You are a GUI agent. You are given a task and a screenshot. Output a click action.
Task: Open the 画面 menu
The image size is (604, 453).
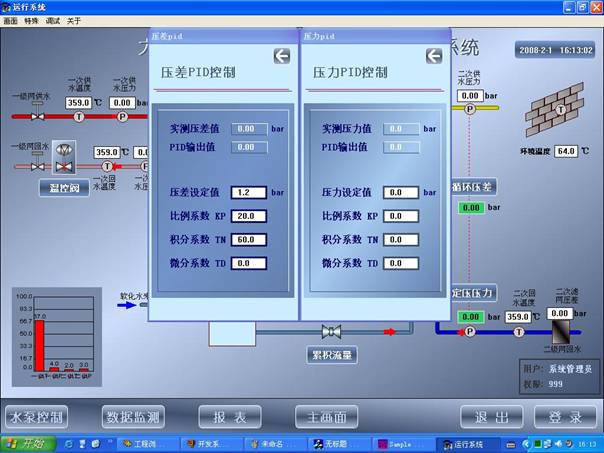click(11, 20)
